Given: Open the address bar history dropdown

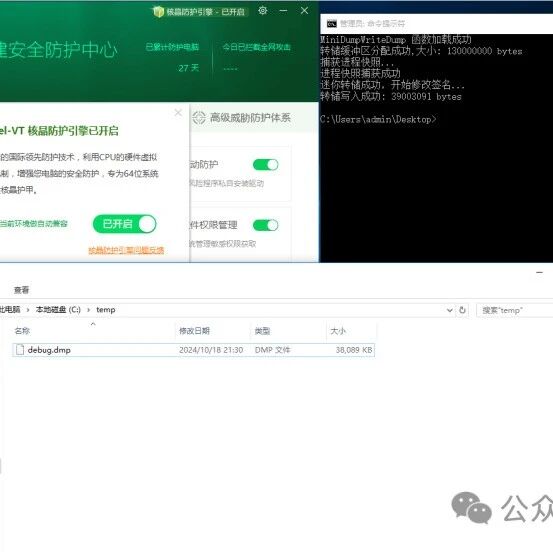Looking at the screenshot, I should click(x=450, y=310).
